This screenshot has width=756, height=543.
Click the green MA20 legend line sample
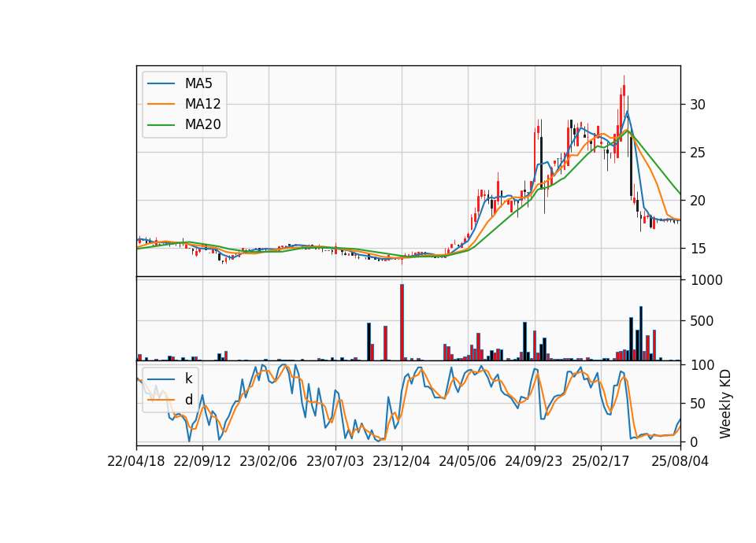point(161,125)
